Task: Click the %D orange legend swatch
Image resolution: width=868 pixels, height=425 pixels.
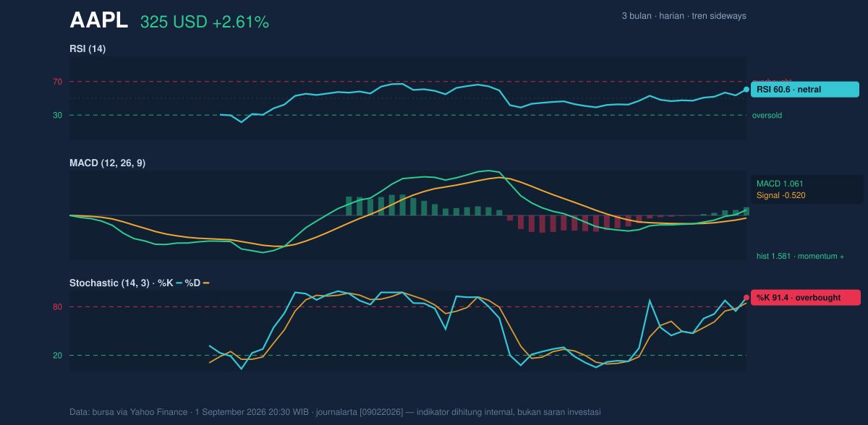Action: coord(206,283)
